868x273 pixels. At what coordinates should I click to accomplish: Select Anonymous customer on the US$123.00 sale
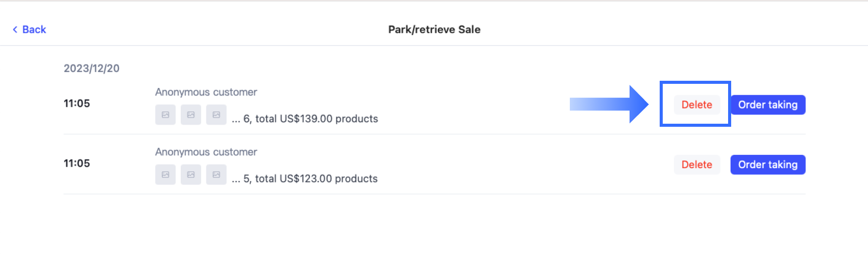(206, 152)
